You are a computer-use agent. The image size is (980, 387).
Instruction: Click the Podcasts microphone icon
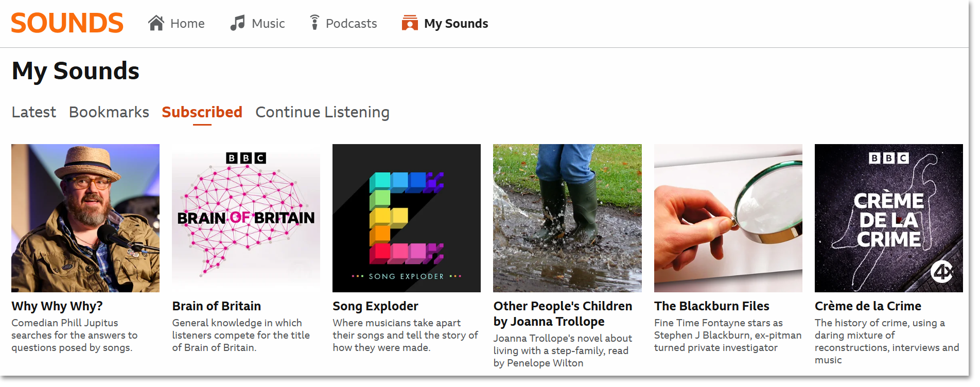pos(314,23)
